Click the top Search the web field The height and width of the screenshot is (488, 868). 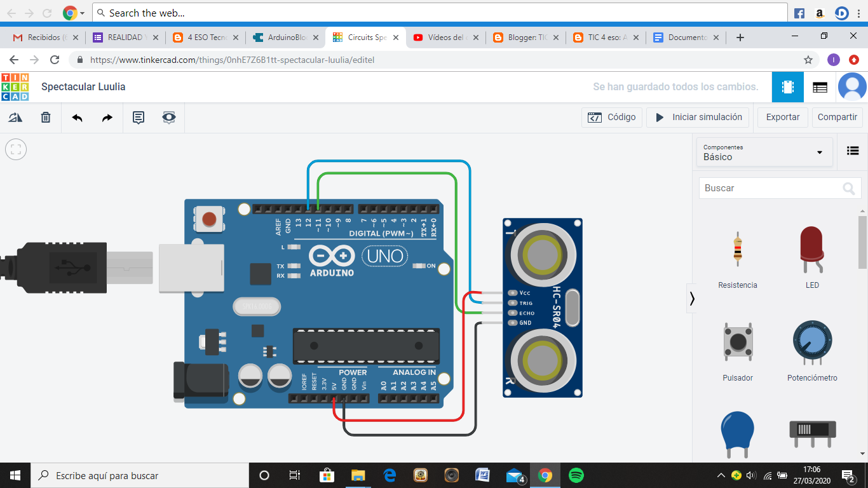tap(440, 13)
